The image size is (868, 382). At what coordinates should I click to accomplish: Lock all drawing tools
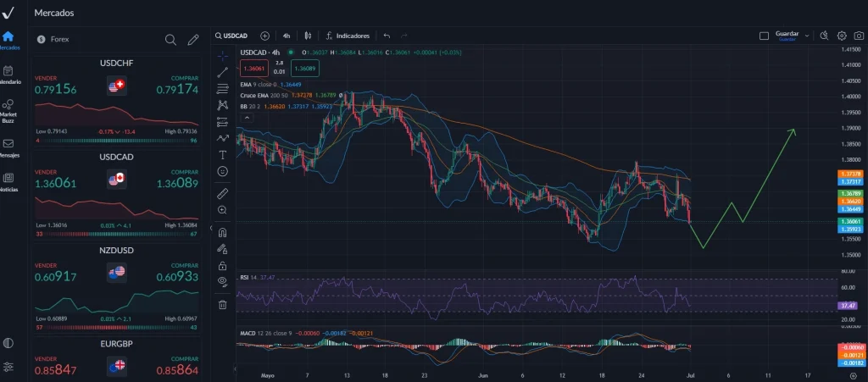click(223, 265)
